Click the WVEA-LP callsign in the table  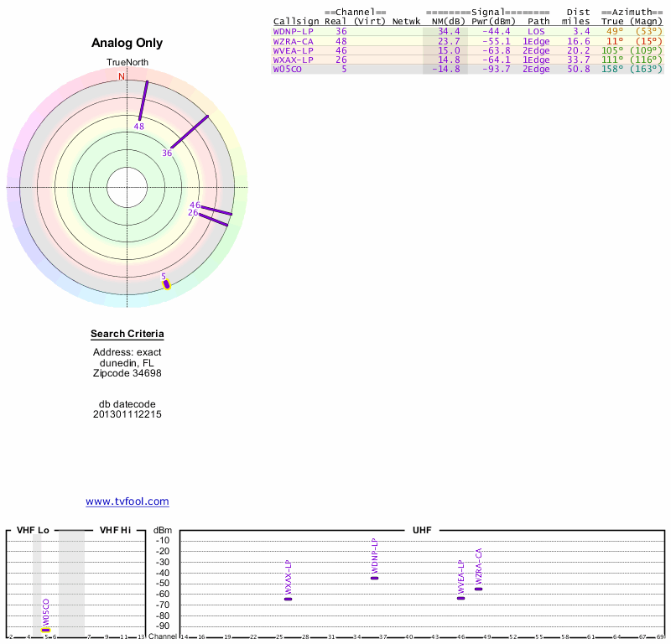293,50
